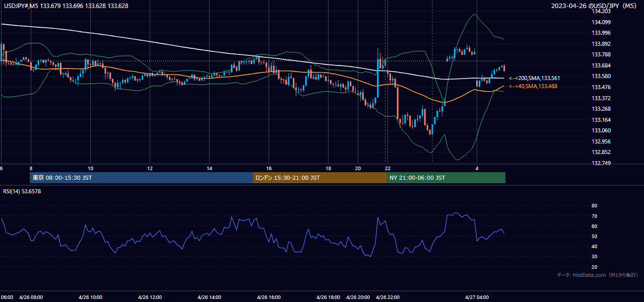Screen dimensions: 644x302
Task: Click the RSI(14) 52.6578 indicator label
Action: click(23, 191)
